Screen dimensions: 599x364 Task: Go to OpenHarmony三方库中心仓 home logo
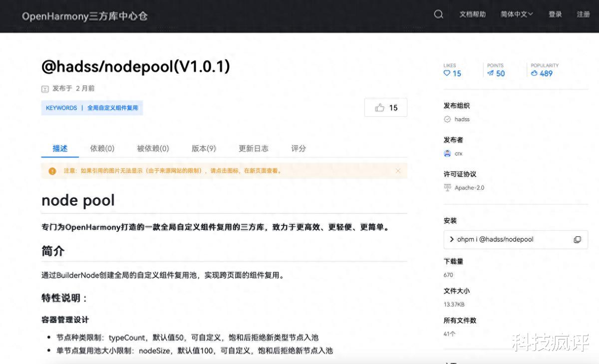click(85, 16)
